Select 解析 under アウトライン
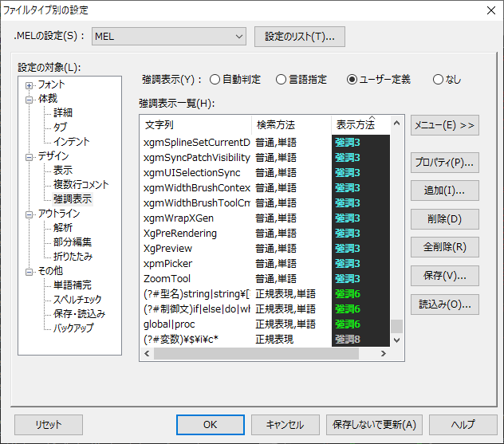The image size is (504, 444). click(x=63, y=228)
